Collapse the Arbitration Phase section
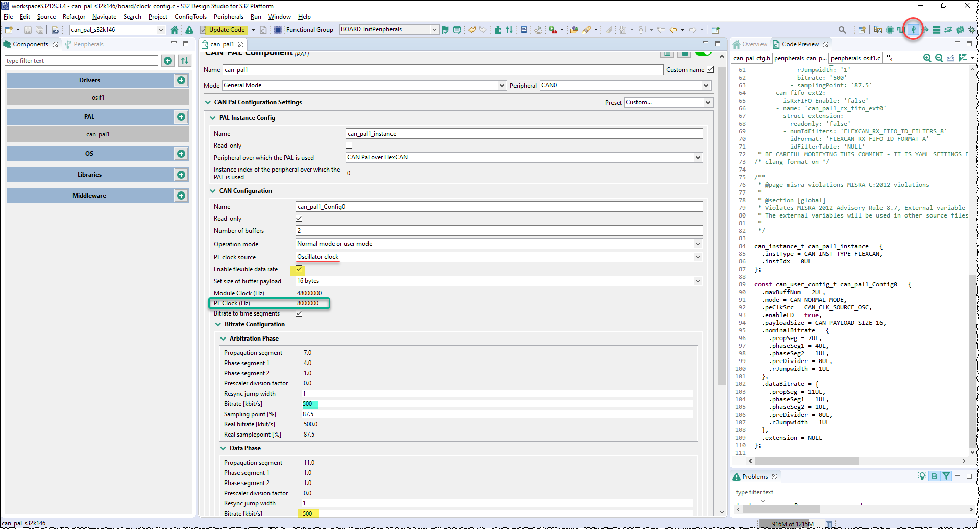 click(223, 338)
